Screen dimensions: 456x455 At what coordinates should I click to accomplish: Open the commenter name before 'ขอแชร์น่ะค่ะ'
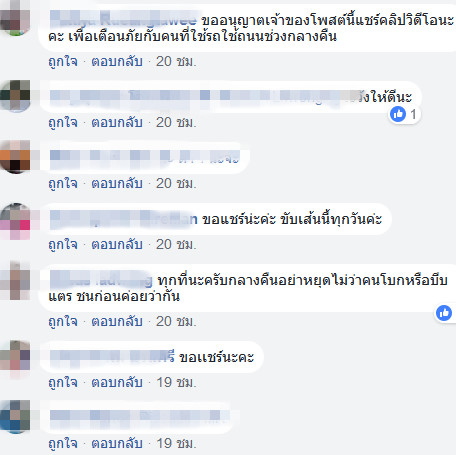[123, 219]
